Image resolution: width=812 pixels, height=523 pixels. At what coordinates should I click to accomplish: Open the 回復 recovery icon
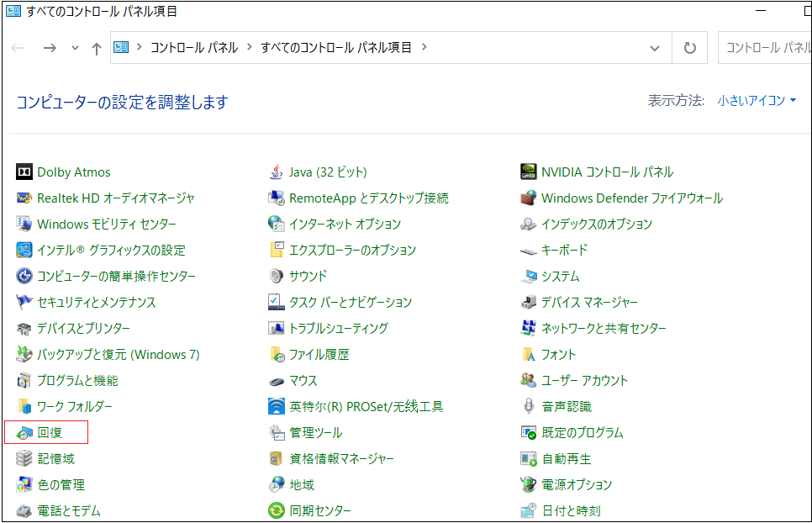[24, 433]
